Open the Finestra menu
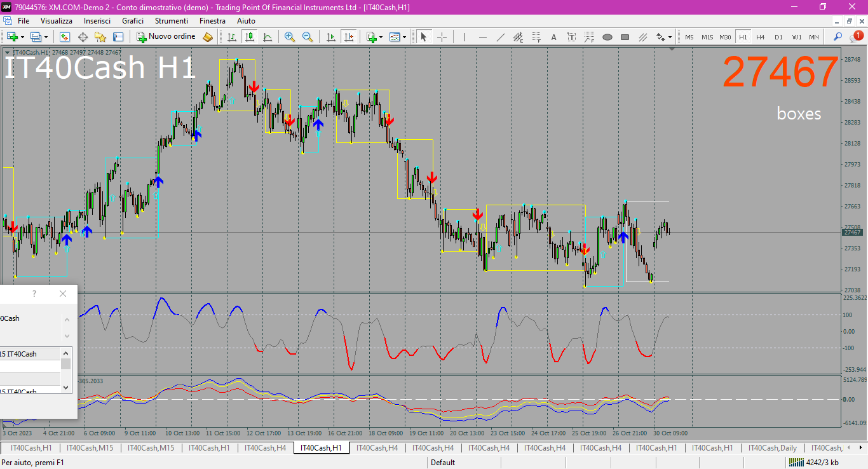 tap(212, 21)
